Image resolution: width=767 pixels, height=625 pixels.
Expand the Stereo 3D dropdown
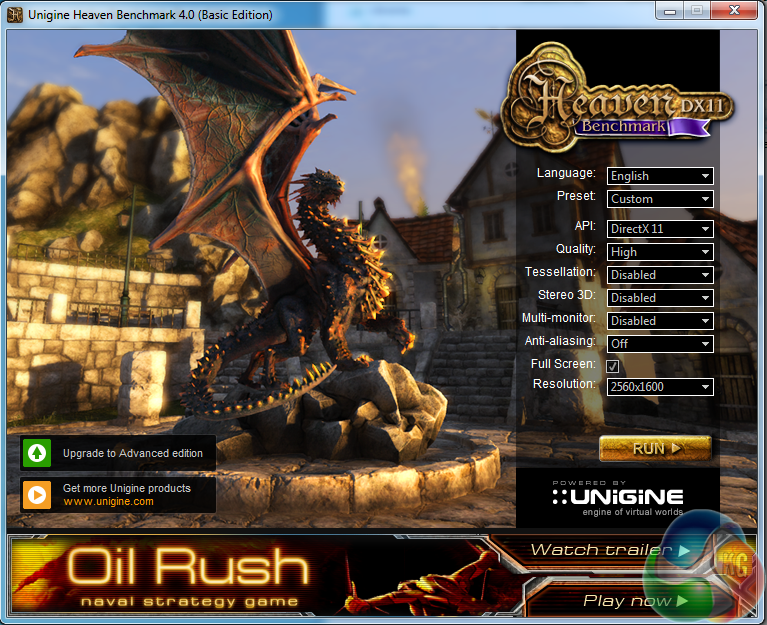pyautogui.click(x=660, y=298)
